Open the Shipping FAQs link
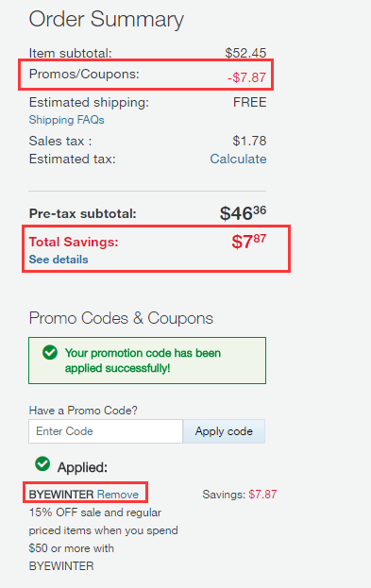 (66, 120)
